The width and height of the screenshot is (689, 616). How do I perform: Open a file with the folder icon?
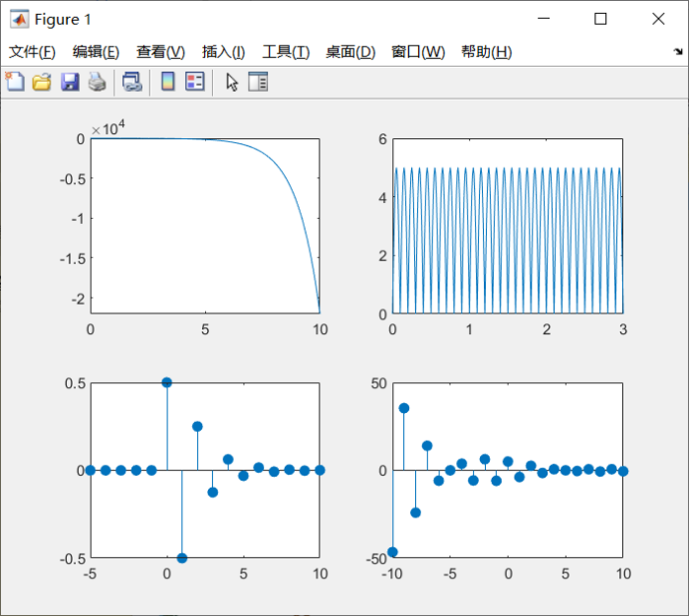click(x=42, y=83)
